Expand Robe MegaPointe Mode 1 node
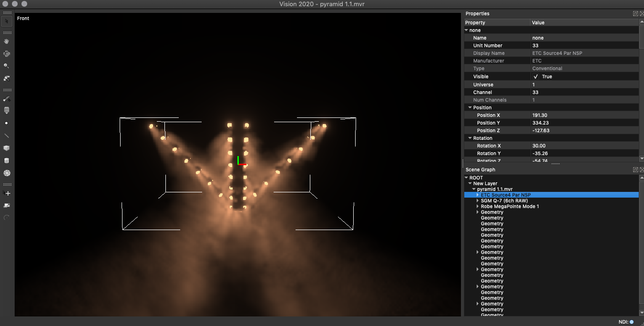The image size is (644, 326). (x=477, y=207)
